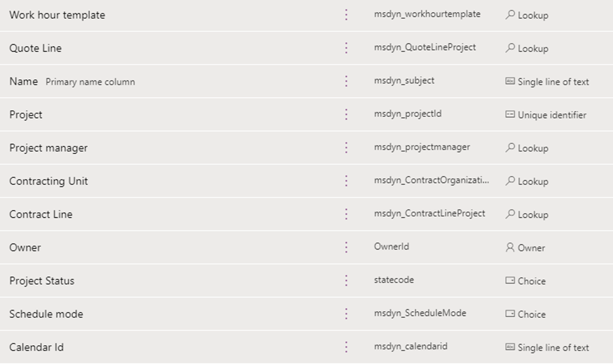Click the three-dot menu beside Quote Line
The image size is (613, 364).
click(346, 48)
